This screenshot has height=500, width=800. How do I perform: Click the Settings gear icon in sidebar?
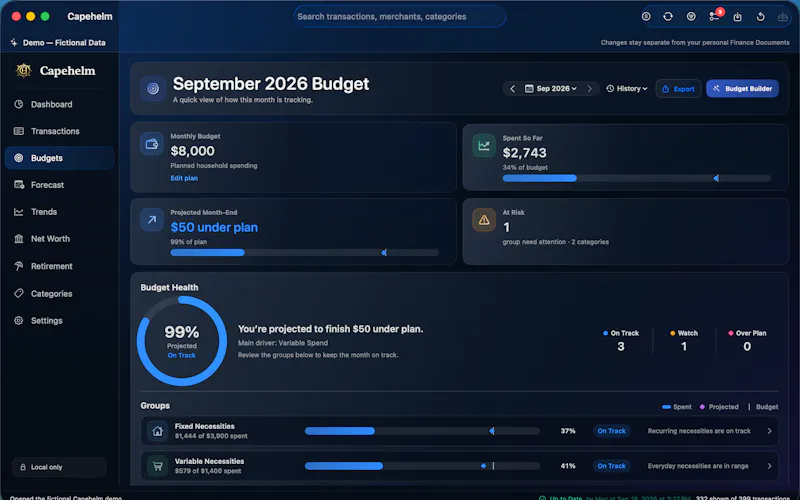click(x=19, y=320)
